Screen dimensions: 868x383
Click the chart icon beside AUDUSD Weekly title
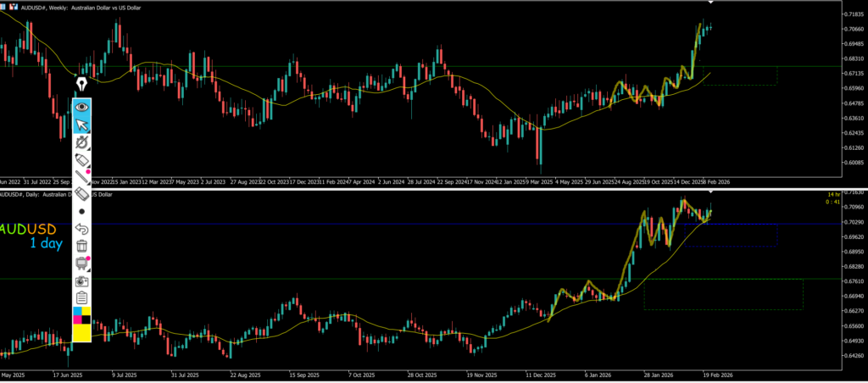[14, 5]
